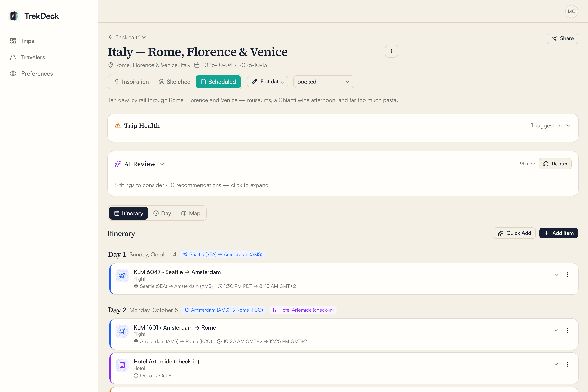Click Hotel Artemide (check-in) card title

[x=166, y=362]
